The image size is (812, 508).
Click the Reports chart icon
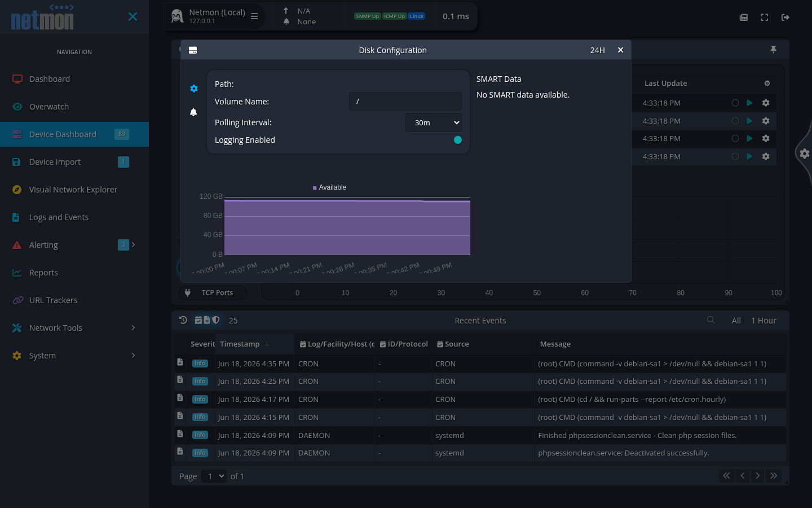click(x=17, y=273)
